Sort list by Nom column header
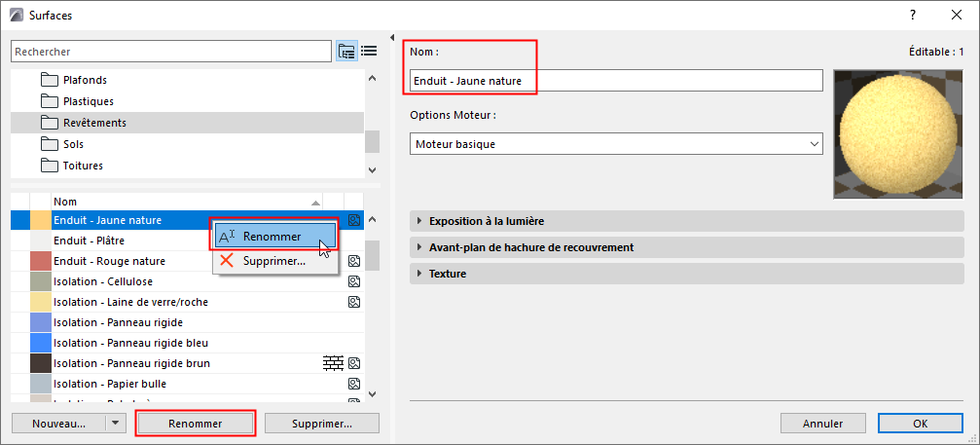 [x=185, y=202]
